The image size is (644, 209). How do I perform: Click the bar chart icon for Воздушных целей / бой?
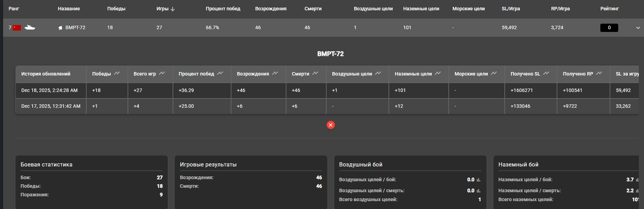coord(478,180)
